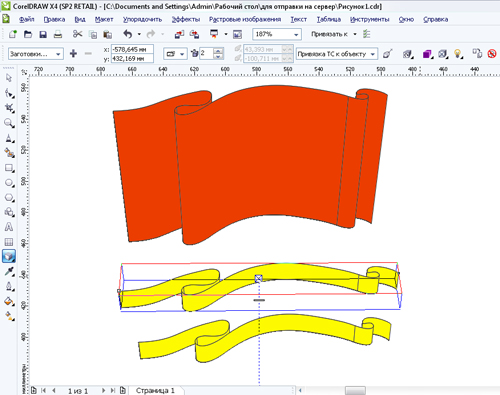Select the Polygon tool
The width and height of the screenshot is (500, 395).
[9, 198]
